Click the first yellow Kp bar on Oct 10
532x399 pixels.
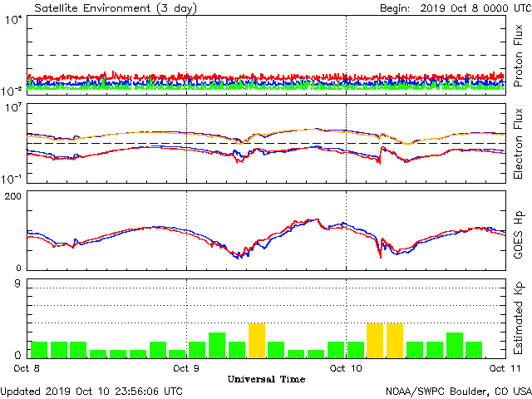click(375, 341)
